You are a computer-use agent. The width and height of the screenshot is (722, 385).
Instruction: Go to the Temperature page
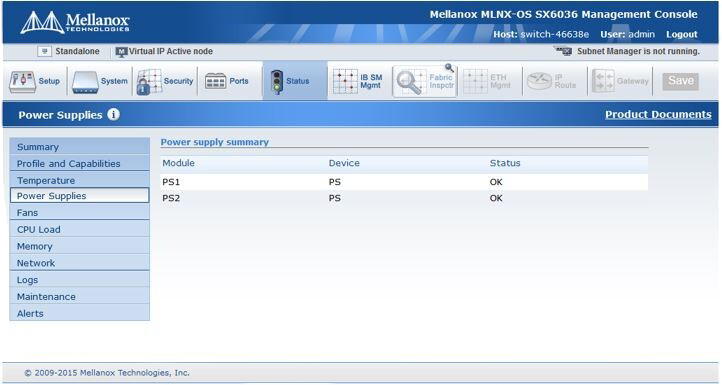(80, 180)
